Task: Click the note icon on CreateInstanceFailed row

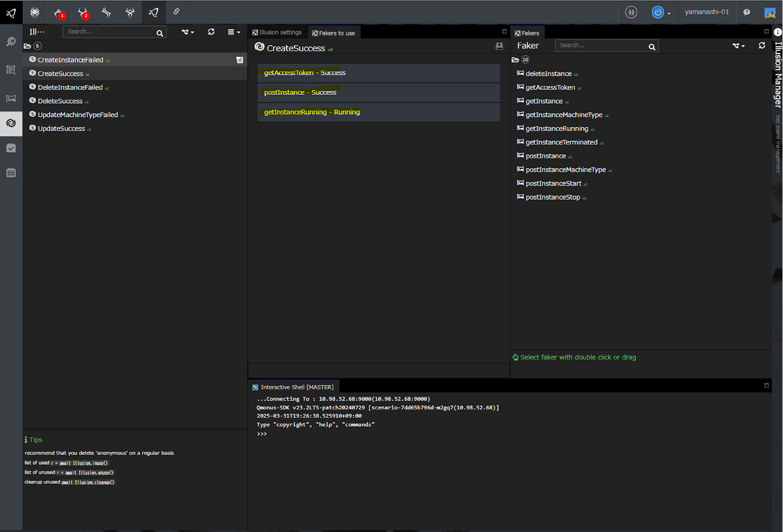Action: (x=240, y=60)
